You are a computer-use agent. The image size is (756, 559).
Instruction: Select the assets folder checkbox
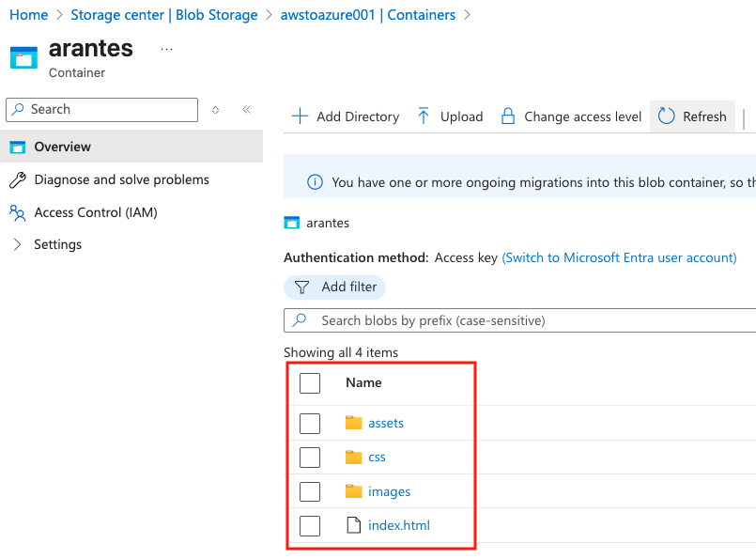pyautogui.click(x=310, y=424)
